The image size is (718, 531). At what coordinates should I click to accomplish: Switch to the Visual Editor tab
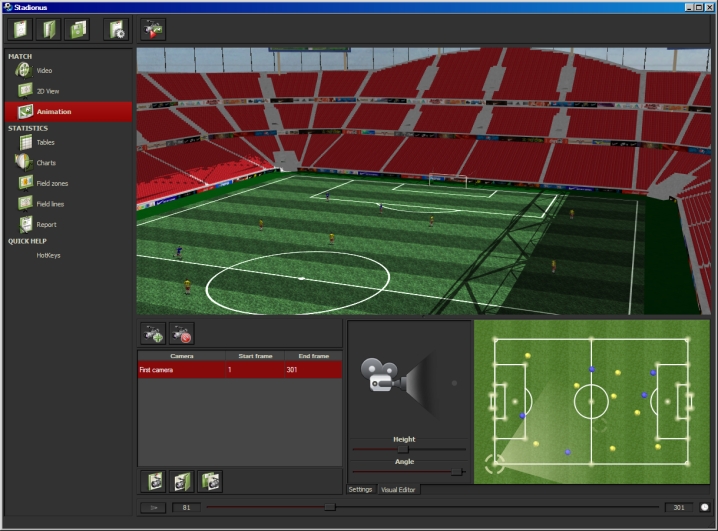point(397,489)
